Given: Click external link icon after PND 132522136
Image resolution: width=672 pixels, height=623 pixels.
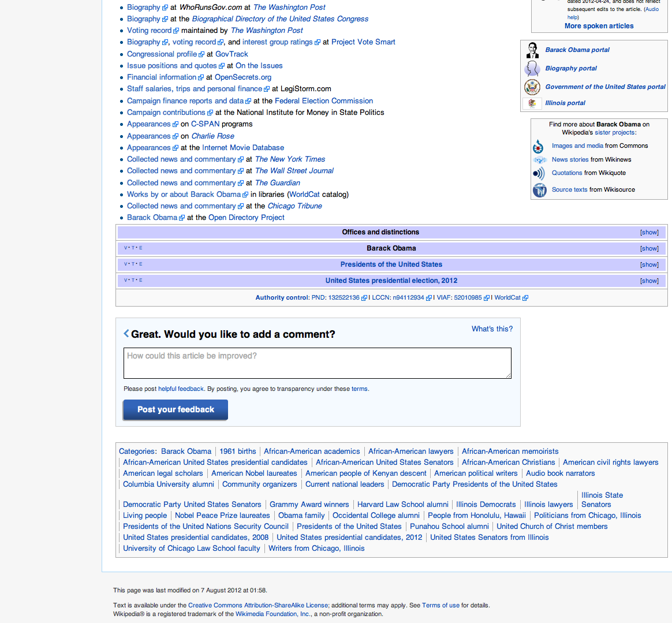Looking at the screenshot, I should [x=364, y=298].
